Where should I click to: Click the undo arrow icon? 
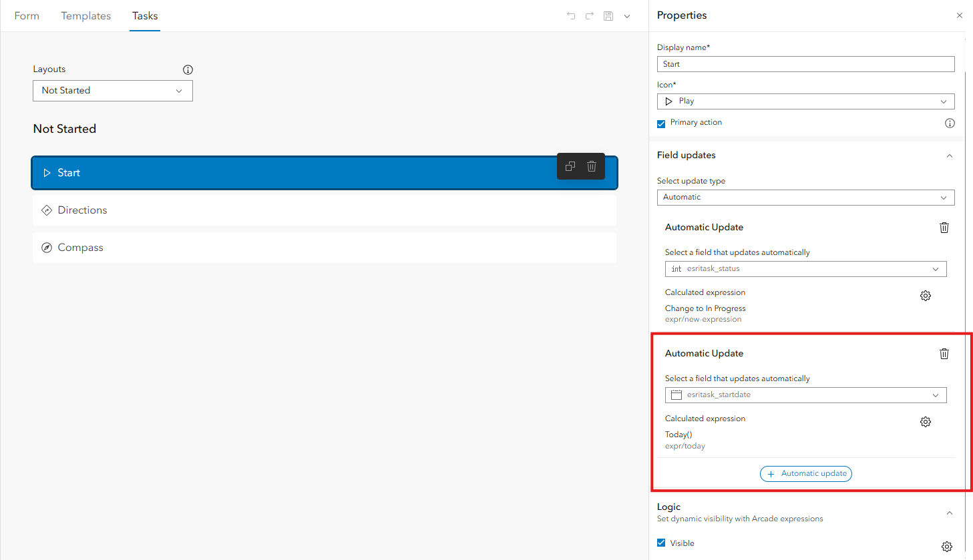pos(571,16)
